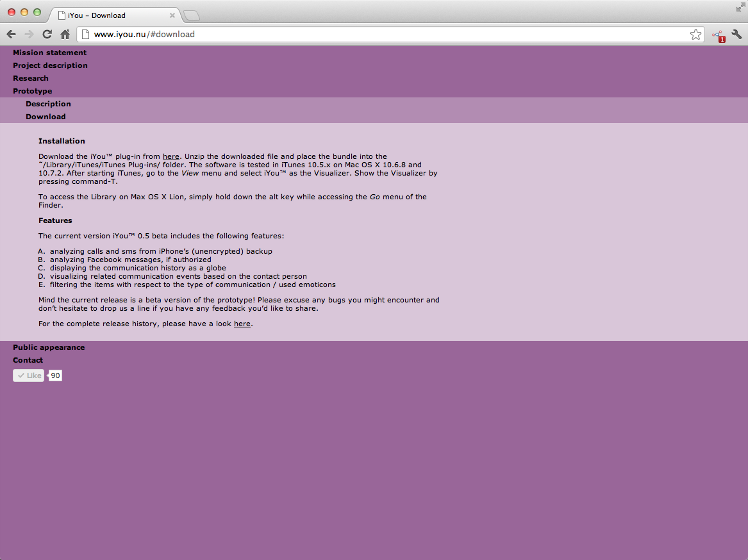
Task: Click the address bar URL field
Action: pyautogui.click(x=385, y=35)
